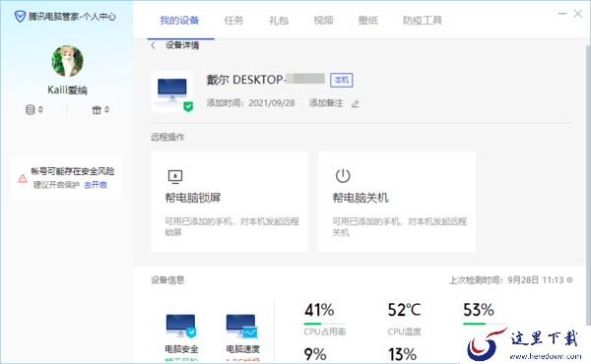
Task: Click the 电脑安全 monitor icon
Action: [181, 326]
